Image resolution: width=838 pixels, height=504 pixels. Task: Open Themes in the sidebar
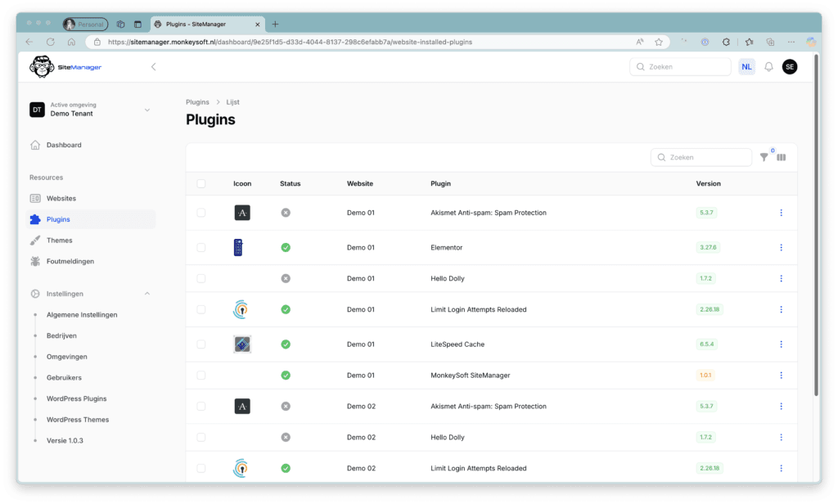coord(59,241)
